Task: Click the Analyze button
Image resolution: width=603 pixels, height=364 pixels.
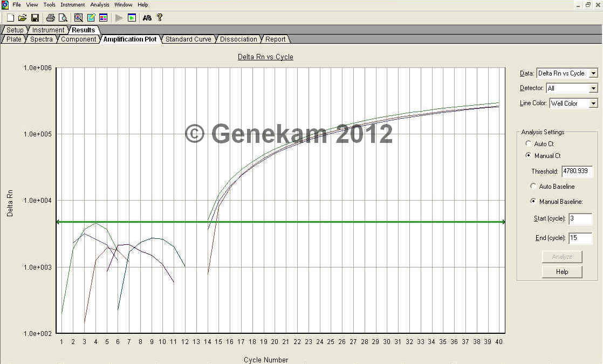Action: click(562, 256)
